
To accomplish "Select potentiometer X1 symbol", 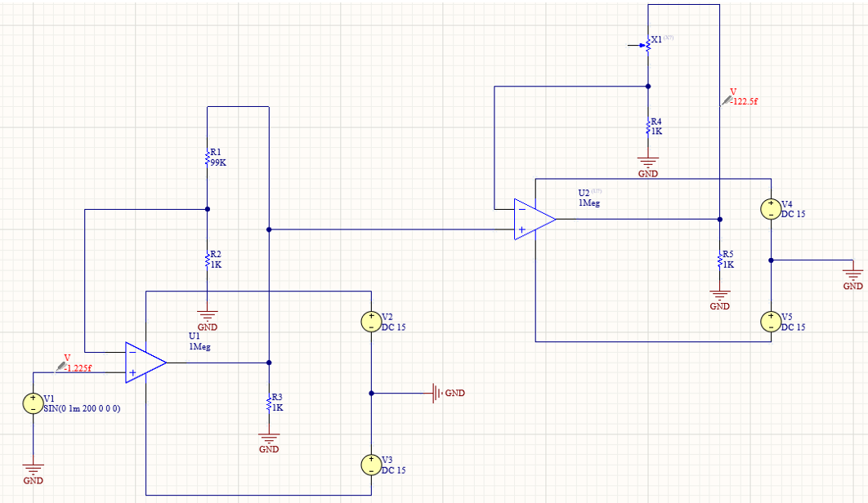I will [645, 46].
